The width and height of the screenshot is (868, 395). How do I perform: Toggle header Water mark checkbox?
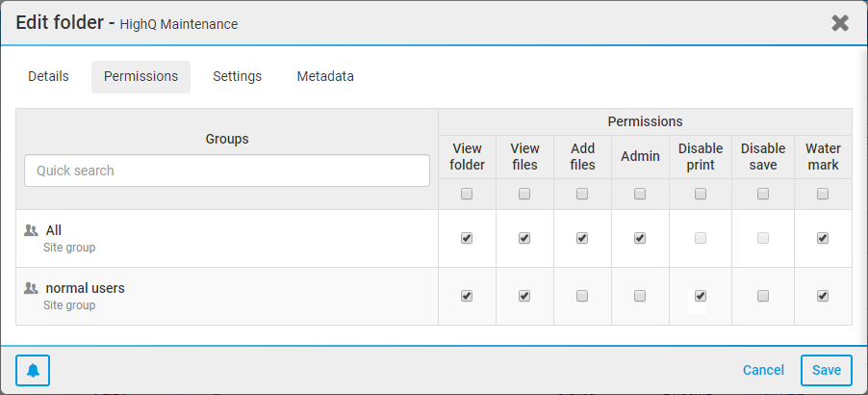823,194
